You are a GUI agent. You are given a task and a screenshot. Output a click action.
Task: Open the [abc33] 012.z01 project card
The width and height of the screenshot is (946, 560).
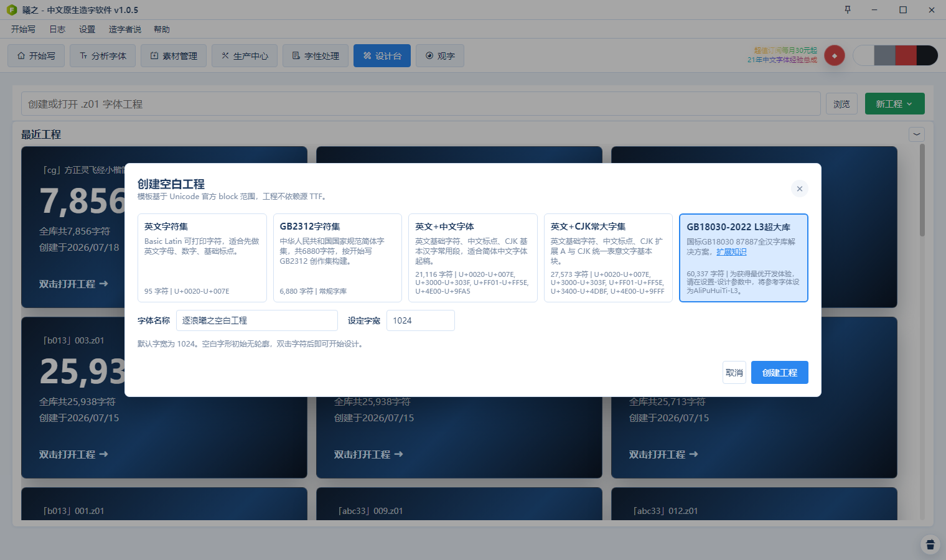(754, 504)
